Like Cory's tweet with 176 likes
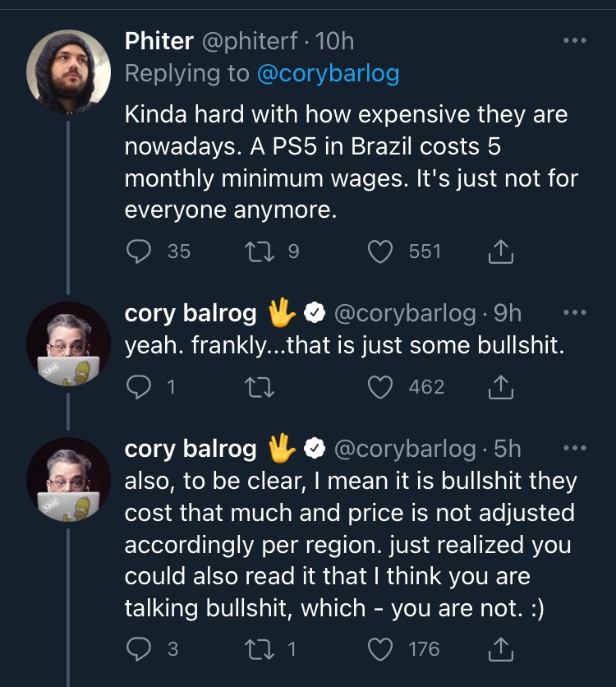This screenshot has height=687, width=616. [380, 649]
